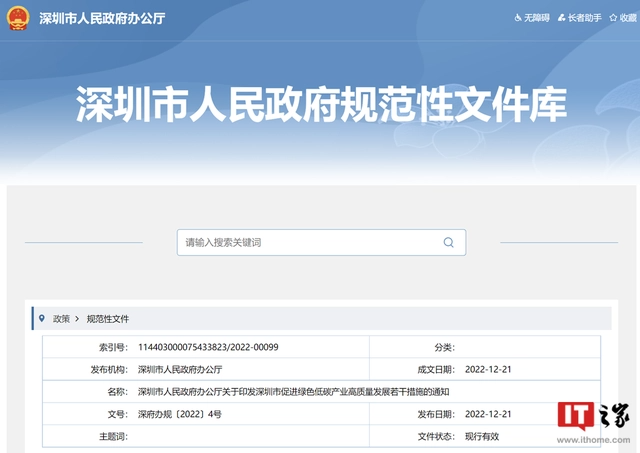This screenshot has width=640, height=453.
Task: Click the 文号 label
Action: pos(118,414)
